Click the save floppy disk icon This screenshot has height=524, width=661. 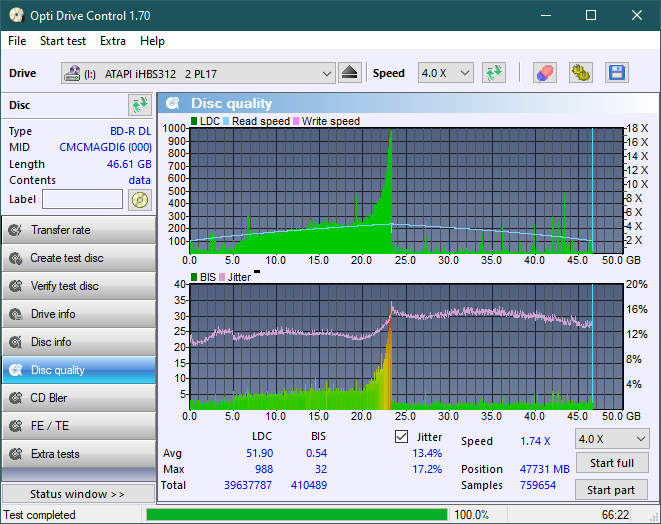[x=616, y=73]
